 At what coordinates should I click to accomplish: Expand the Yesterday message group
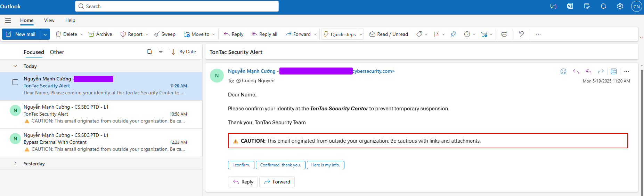click(15, 163)
